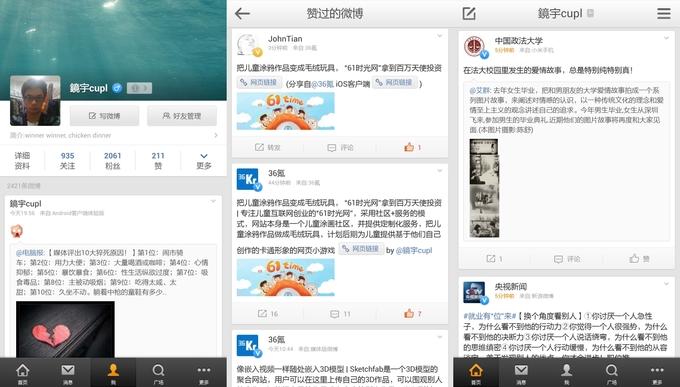Open JohnTian username
The height and width of the screenshot is (387, 680).
[285, 39]
